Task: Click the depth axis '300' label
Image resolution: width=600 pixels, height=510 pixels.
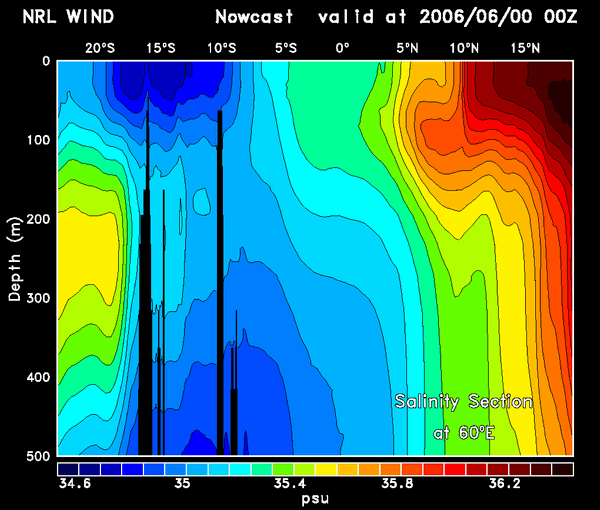Action: 38,298
